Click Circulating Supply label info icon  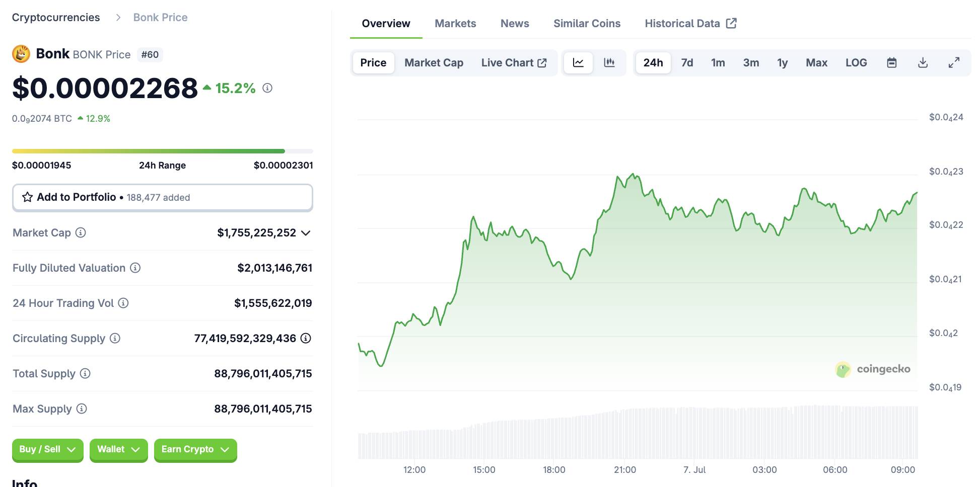coord(115,338)
